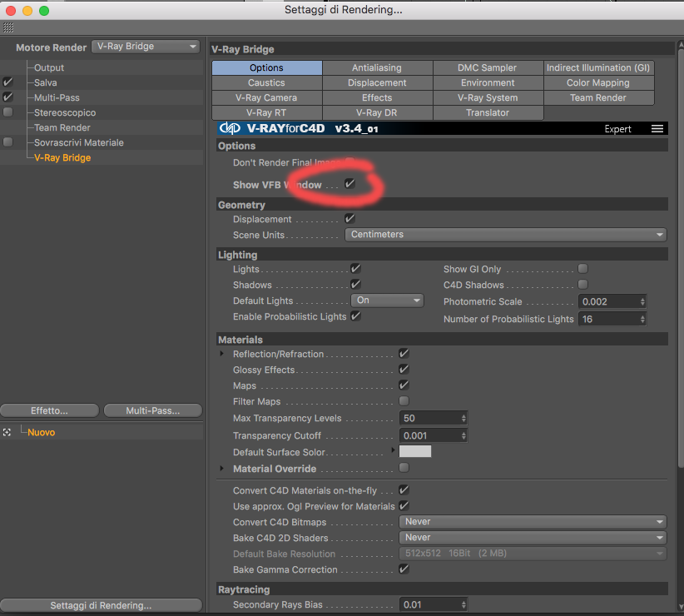Open the Indirect Illumination (GI) tab
Image resolution: width=684 pixels, height=616 pixels.
598,67
